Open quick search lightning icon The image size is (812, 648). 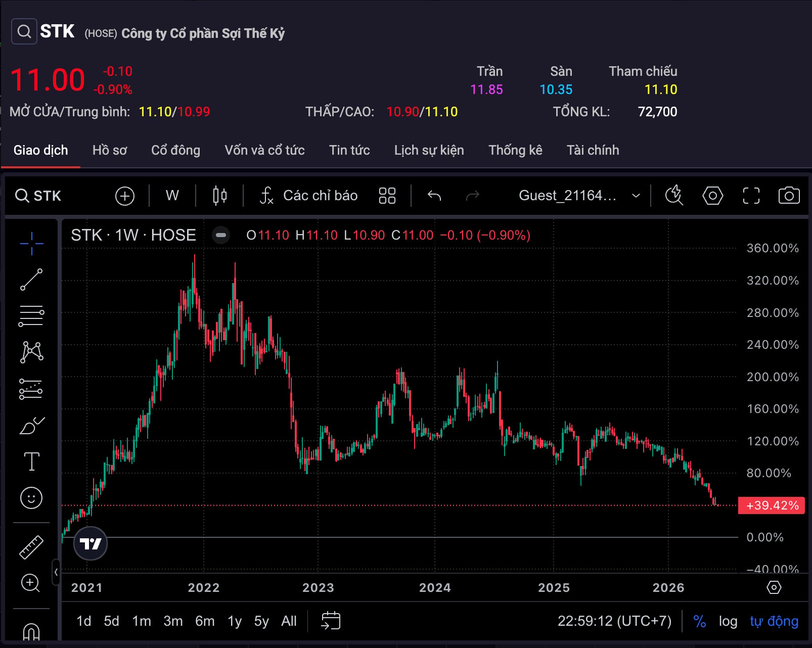674,196
